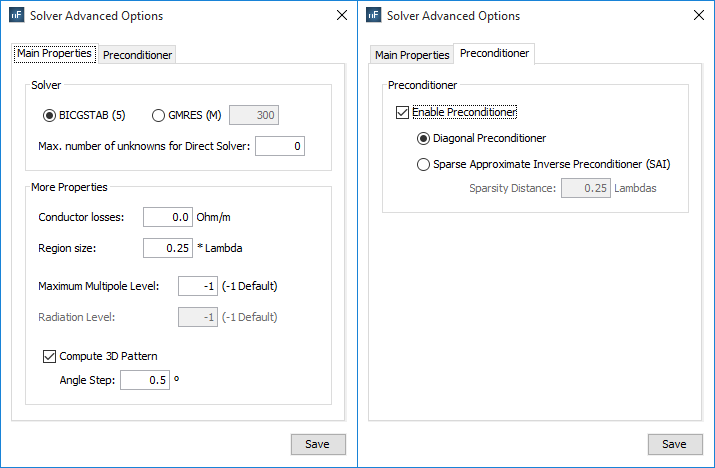Toggle the Compute 3D Pattern checkbox
The height and width of the screenshot is (468, 715).
[50, 356]
